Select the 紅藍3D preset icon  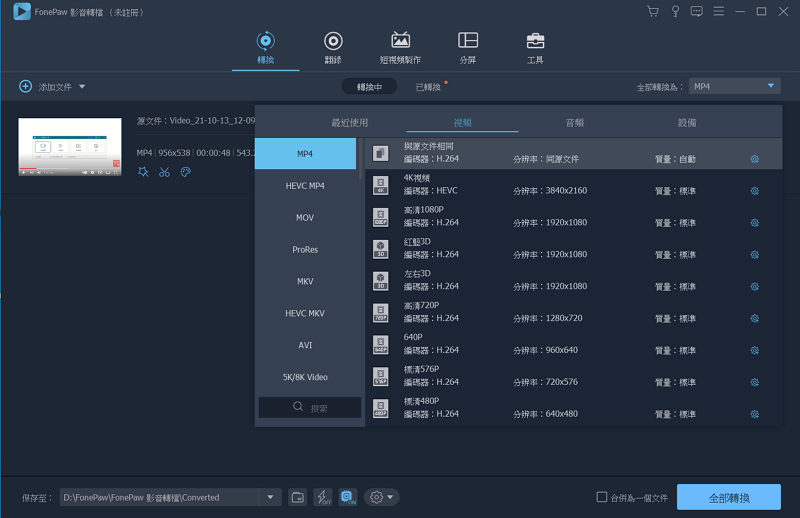click(x=381, y=249)
